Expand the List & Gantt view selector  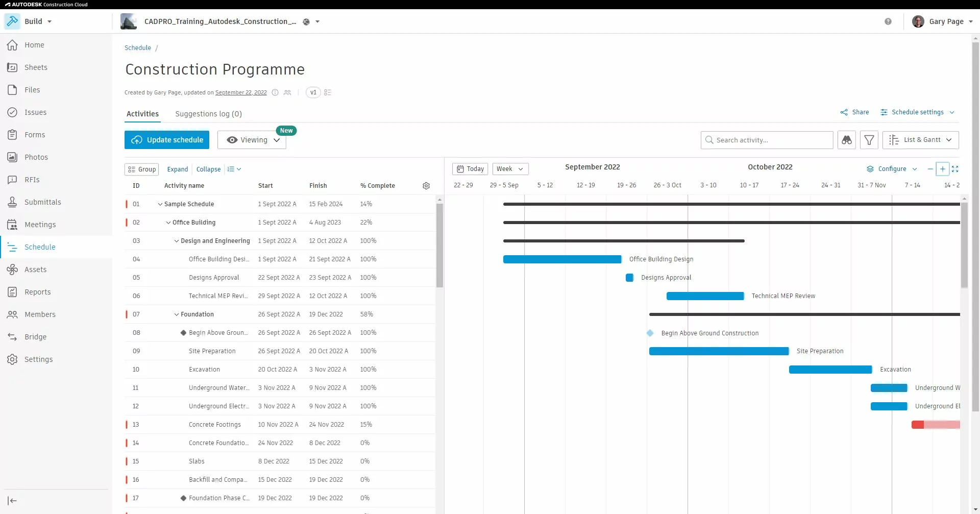click(920, 140)
